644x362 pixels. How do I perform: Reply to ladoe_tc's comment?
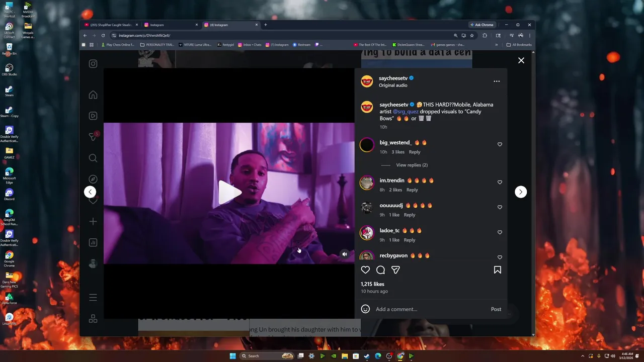coord(410,240)
